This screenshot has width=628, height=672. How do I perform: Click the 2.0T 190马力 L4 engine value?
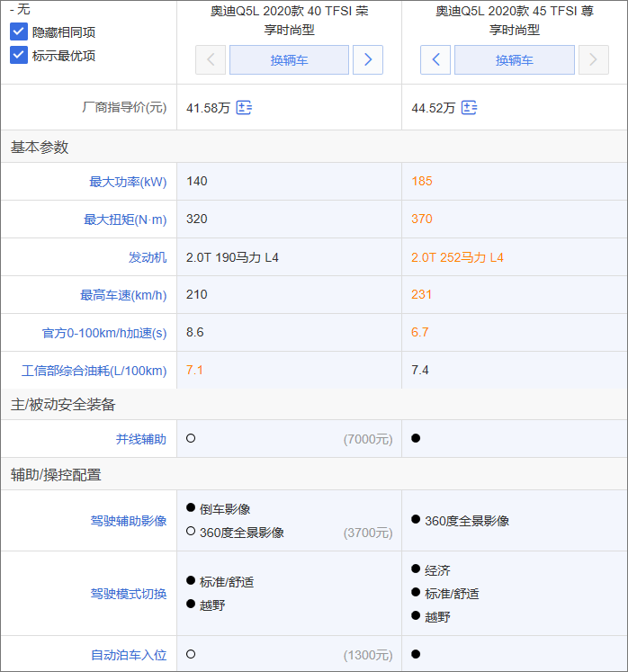coord(232,257)
